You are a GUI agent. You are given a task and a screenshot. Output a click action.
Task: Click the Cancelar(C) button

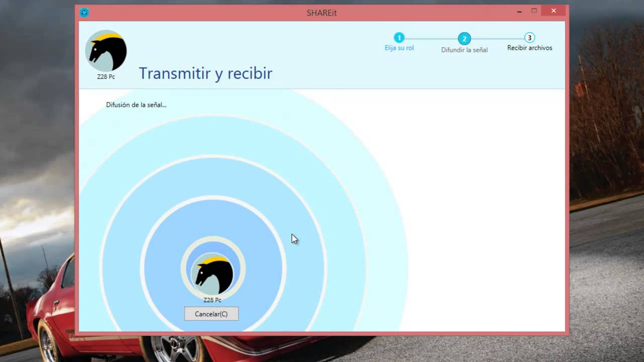pyautogui.click(x=211, y=314)
